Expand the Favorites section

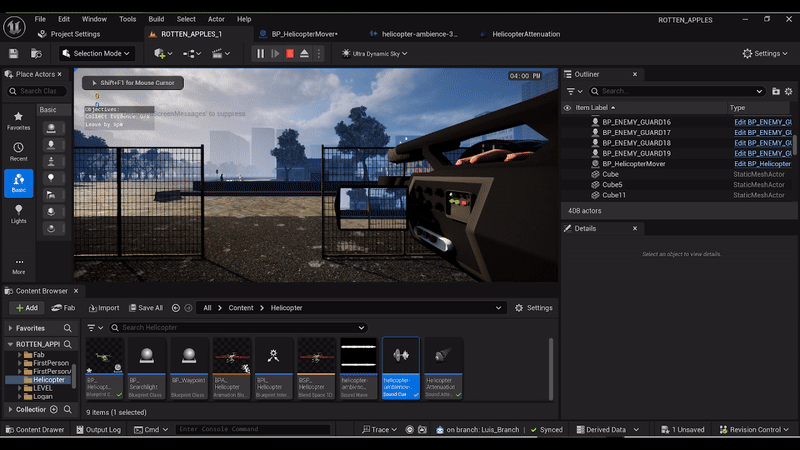[10, 328]
